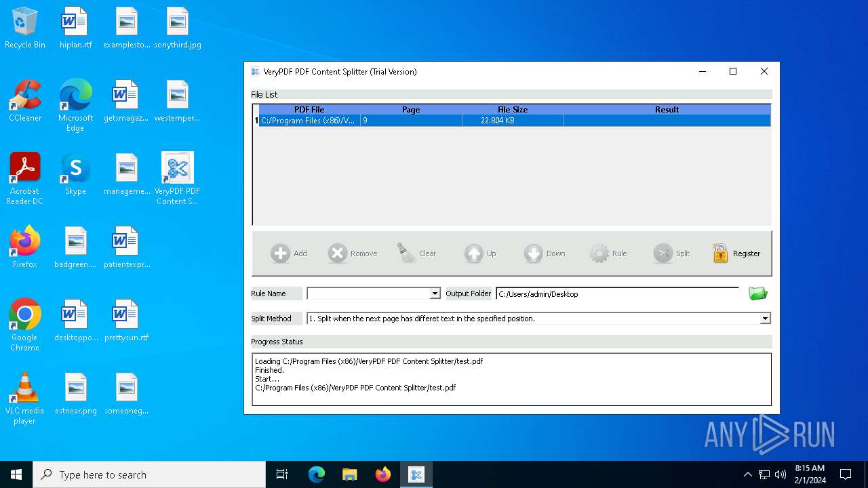The width and height of the screenshot is (868, 488).
Task: Edit the Output Folder path field
Action: point(617,294)
